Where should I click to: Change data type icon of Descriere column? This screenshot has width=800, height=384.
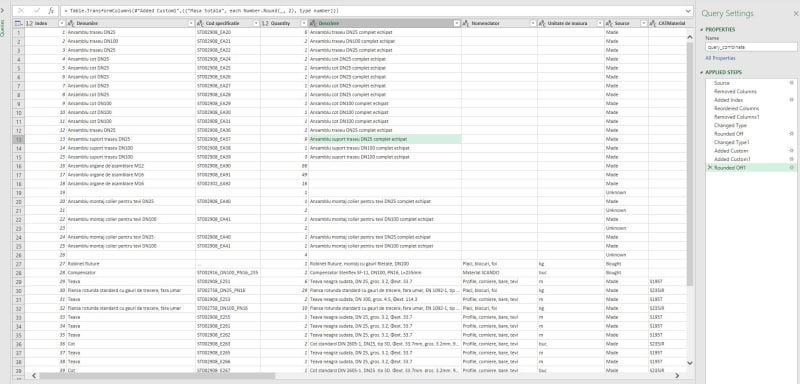313,23
